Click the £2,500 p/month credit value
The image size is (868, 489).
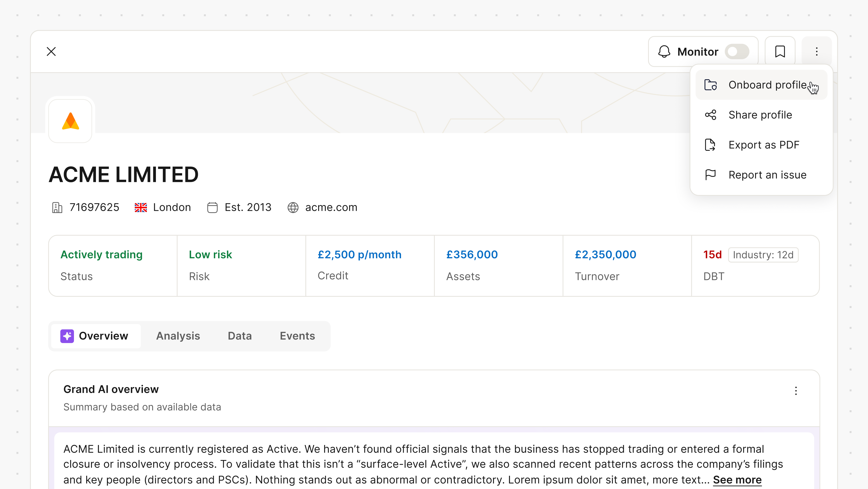[x=360, y=254]
